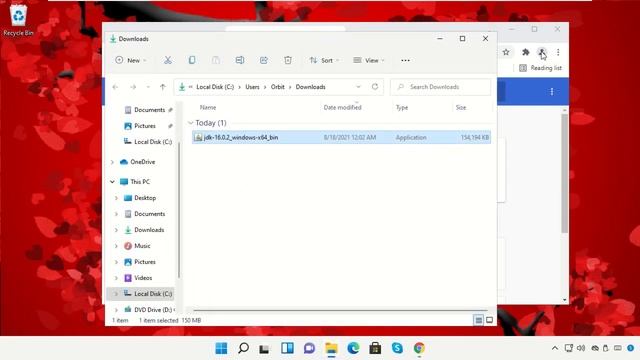Image resolution: width=640 pixels, height=360 pixels.
Task: Click Users in the address breadcrumb
Action: (x=252, y=87)
